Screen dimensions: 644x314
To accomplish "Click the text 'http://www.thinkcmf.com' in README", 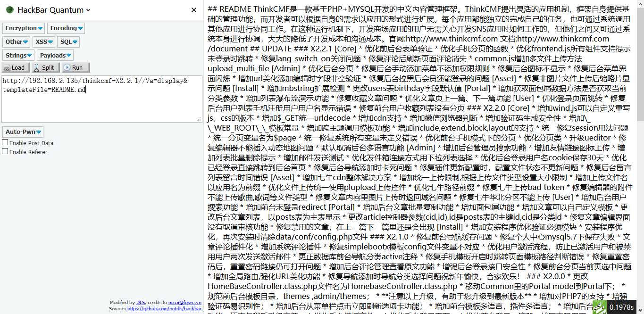I will (452, 39).
